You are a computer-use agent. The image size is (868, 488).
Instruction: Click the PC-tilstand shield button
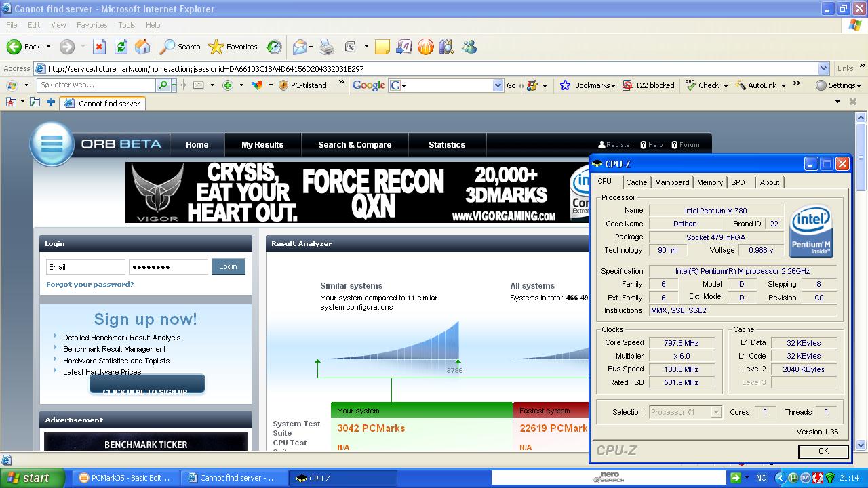coord(303,85)
